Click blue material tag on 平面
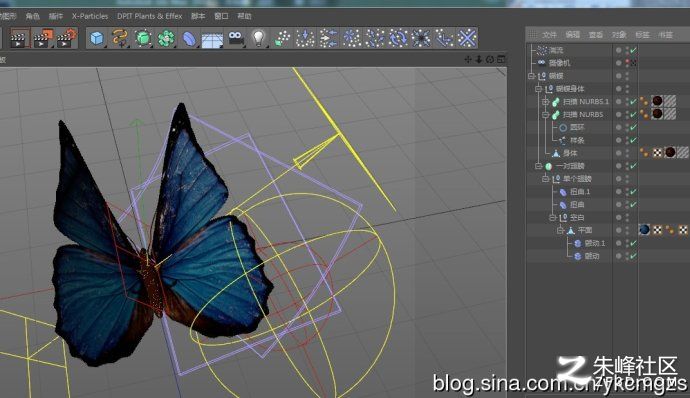This screenshot has height=398, width=690. pyautogui.click(x=644, y=230)
